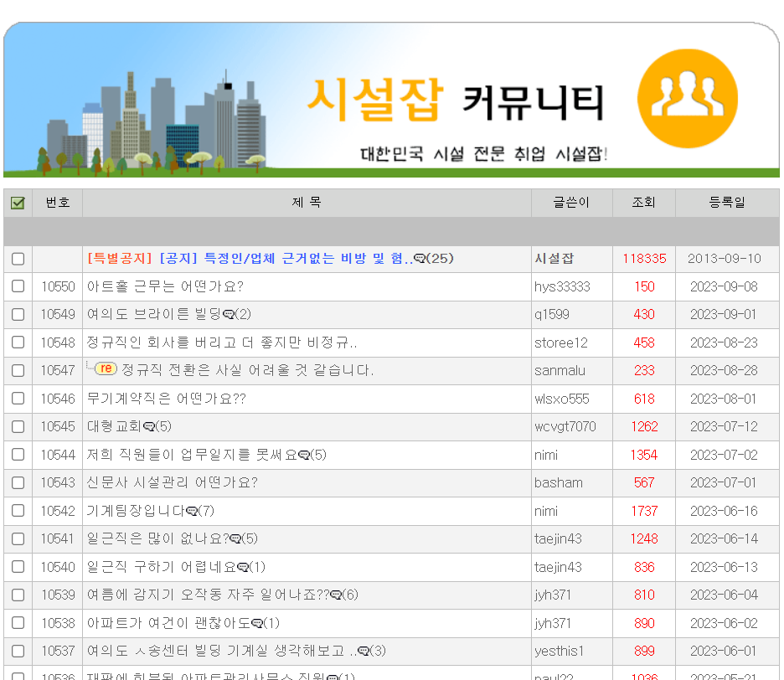
Task: Click the comment icon on post 10538
Action: 257,623
